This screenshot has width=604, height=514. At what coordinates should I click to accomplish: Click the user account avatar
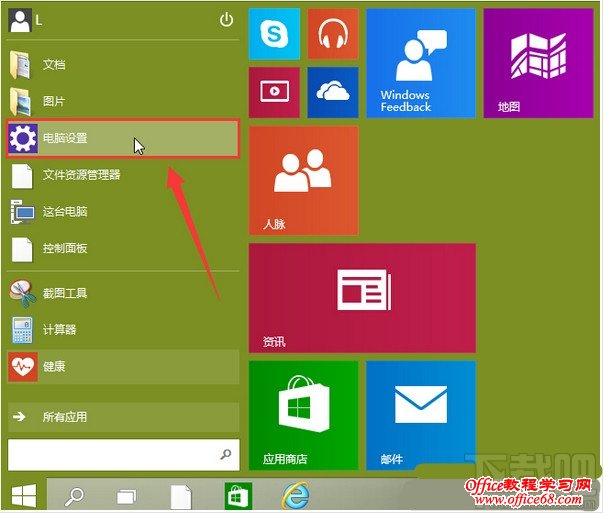[20, 20]
